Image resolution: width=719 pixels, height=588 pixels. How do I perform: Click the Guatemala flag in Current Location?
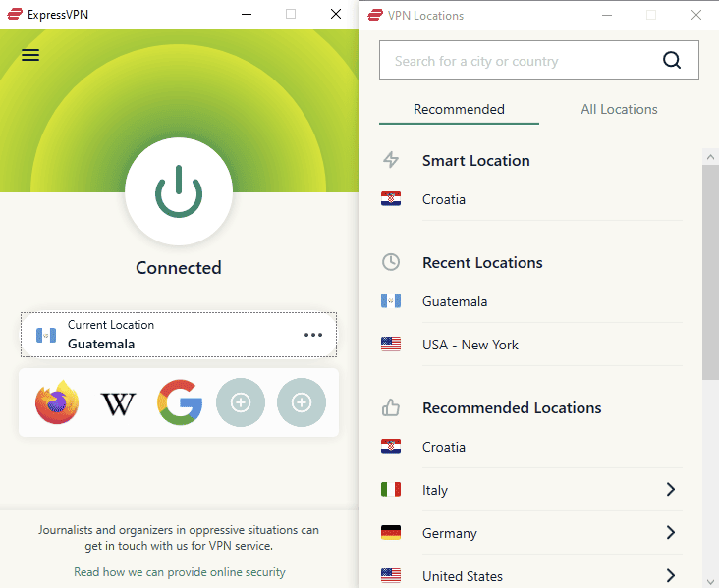[46, 335]
